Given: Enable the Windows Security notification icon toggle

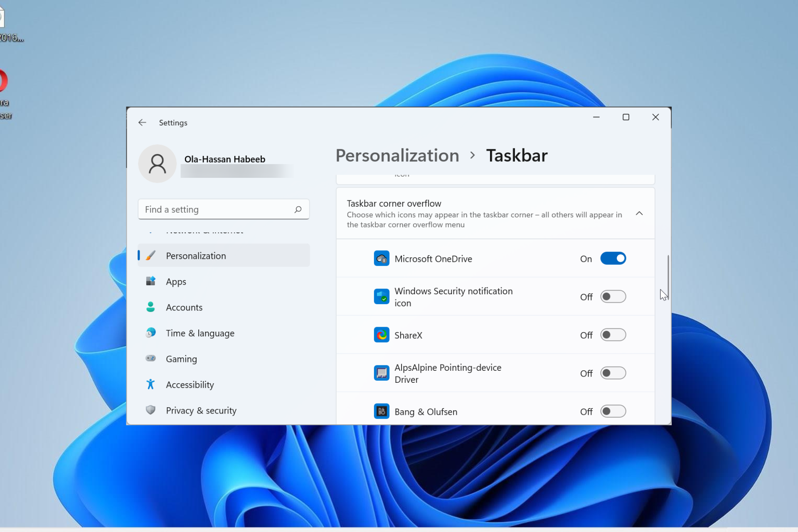Looking at the screenshot, I should pos(613,296).
